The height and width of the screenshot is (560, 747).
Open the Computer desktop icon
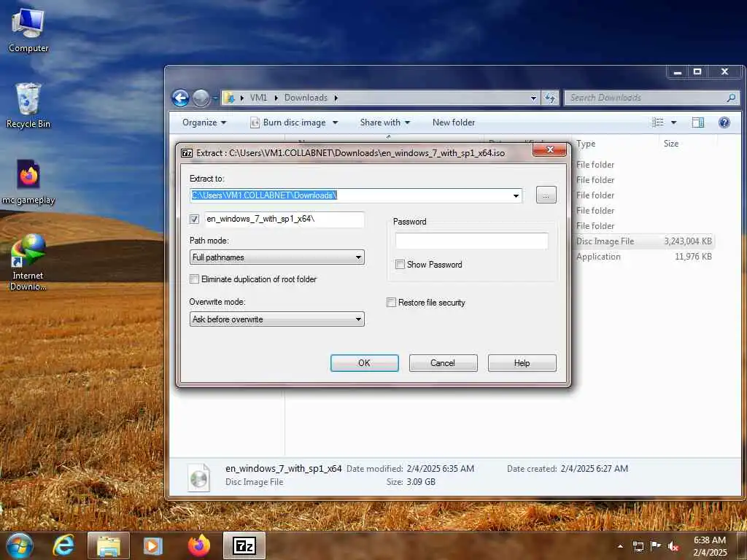[28, 31]
